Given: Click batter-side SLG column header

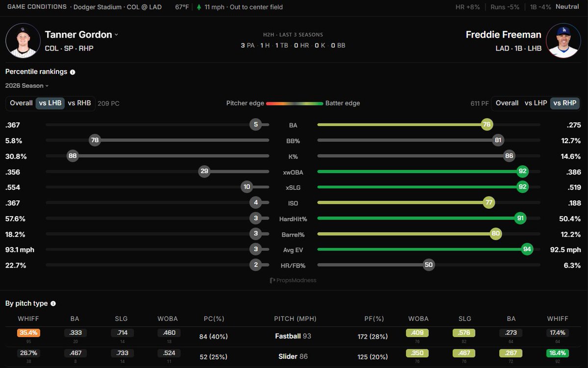Looking at the screenshot, I should point(465,319).
